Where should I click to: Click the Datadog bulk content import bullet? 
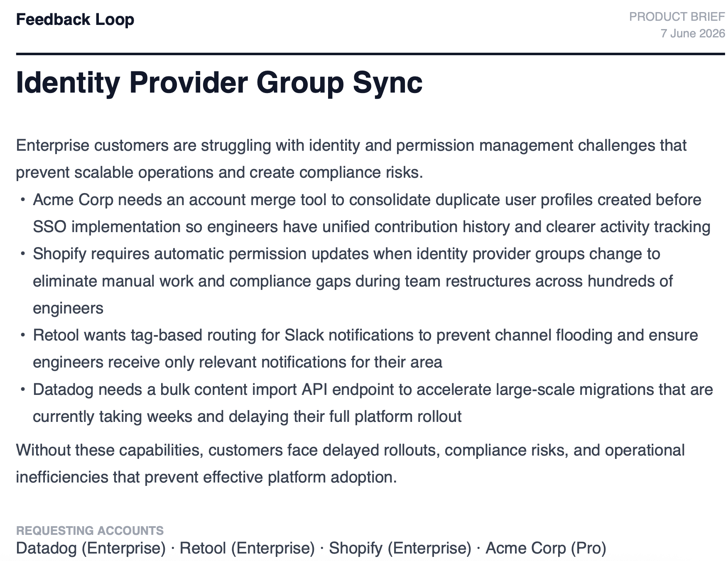[373, 403]
